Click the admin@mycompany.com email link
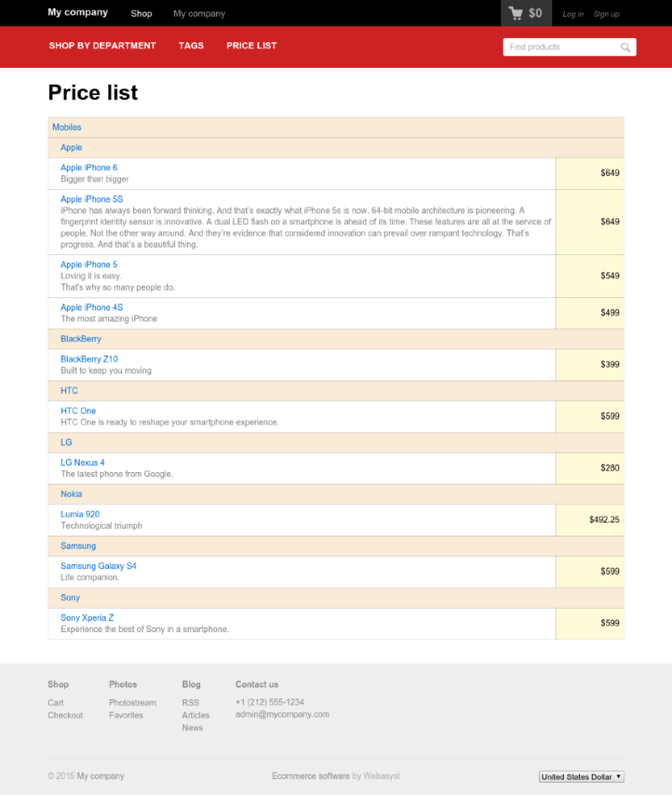The image size is (672, 795). (282, 715)
